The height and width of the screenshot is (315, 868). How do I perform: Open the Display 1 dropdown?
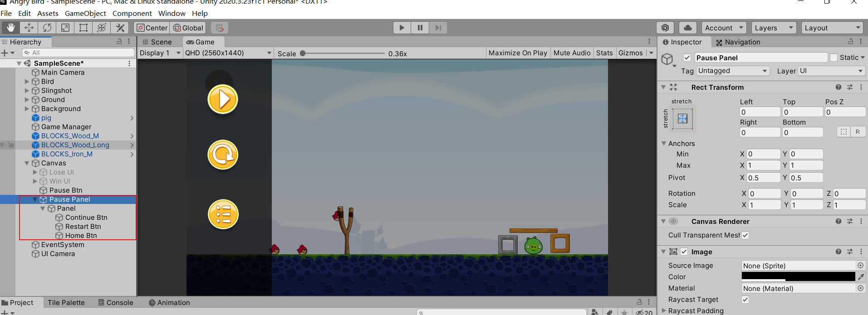[x=160, y=53]
